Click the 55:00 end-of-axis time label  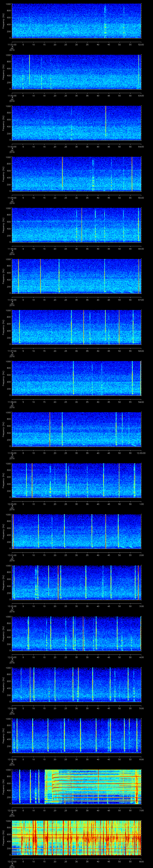(x=141, y=198)
